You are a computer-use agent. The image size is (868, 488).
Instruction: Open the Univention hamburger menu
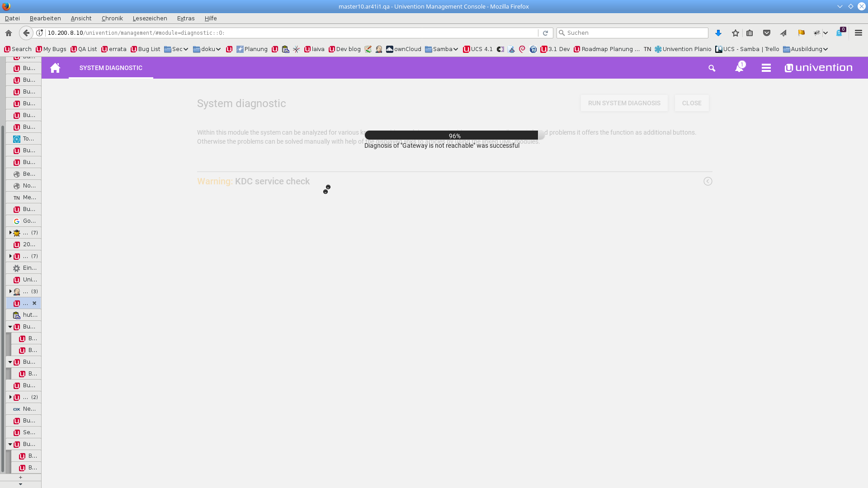[x=766, y=68]
